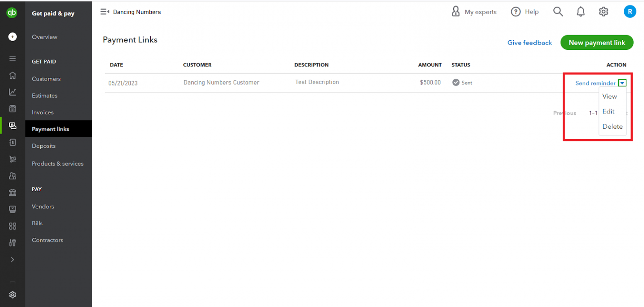Image resolution: width=644 pixels, height=307 pixels.
Task: Choose Delete from the action menu
Action: click(x=613, y=126)
